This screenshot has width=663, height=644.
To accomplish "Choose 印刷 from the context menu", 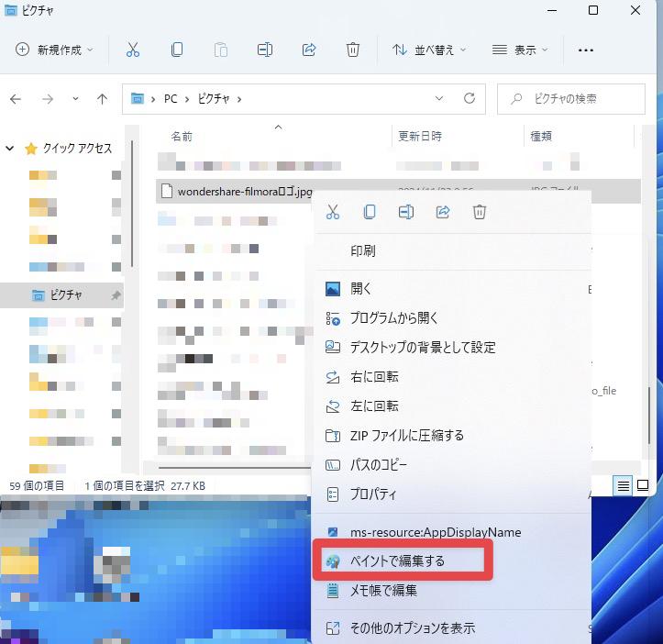I will pos(453,251).
